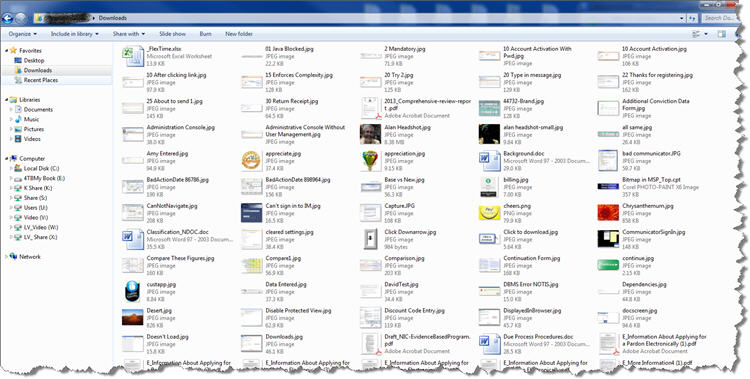Open the change view options dropdown

706,34
